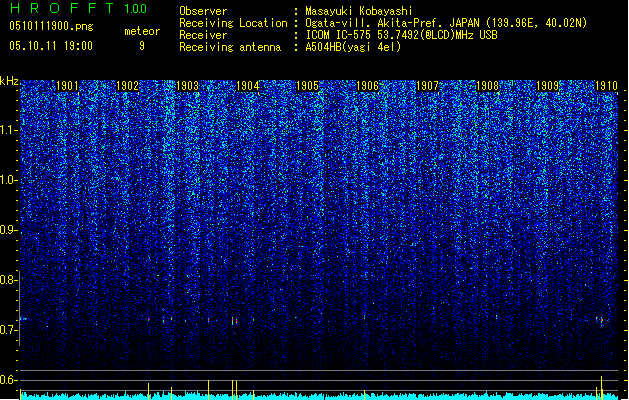This screenshot has height=400, width=629.
Task: Click the red meteor echo pair before 1904
Action: point(234,321)
